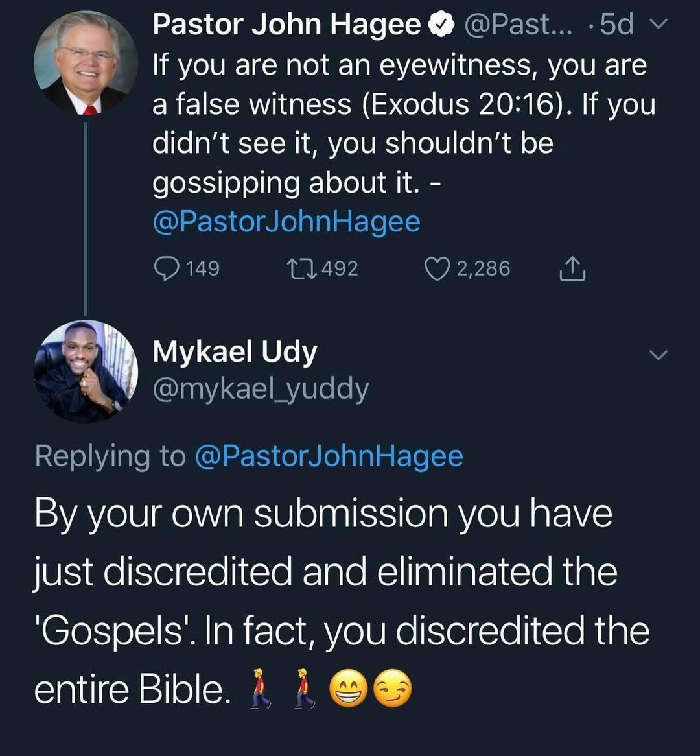700x756 pixels.
Task: Click the grinning face emoji
Action: (x=349, y=688)
